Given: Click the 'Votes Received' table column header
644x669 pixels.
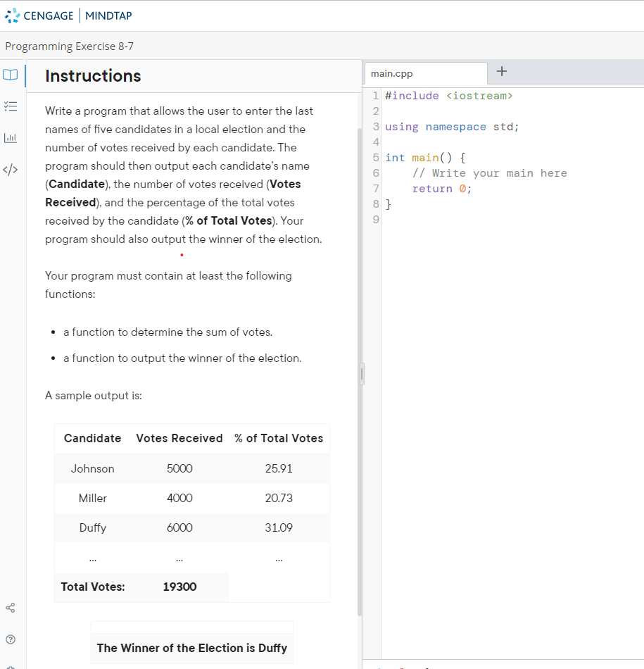Looking at the screenshot, I should (x=179, y=438).
